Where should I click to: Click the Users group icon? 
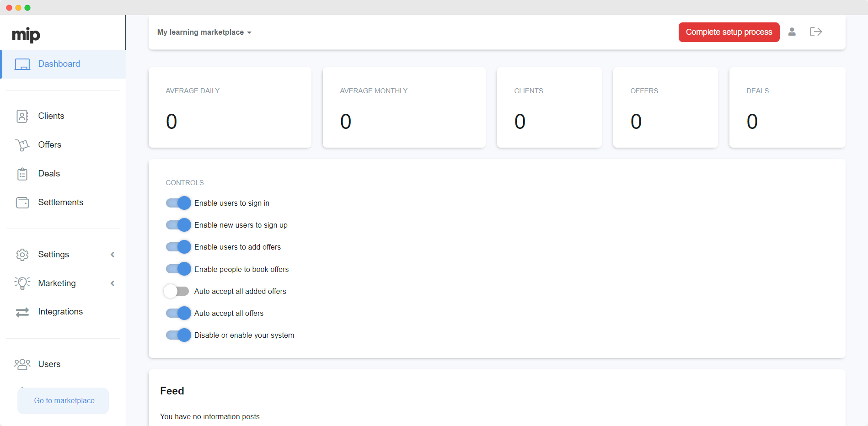tap(22, 364)
